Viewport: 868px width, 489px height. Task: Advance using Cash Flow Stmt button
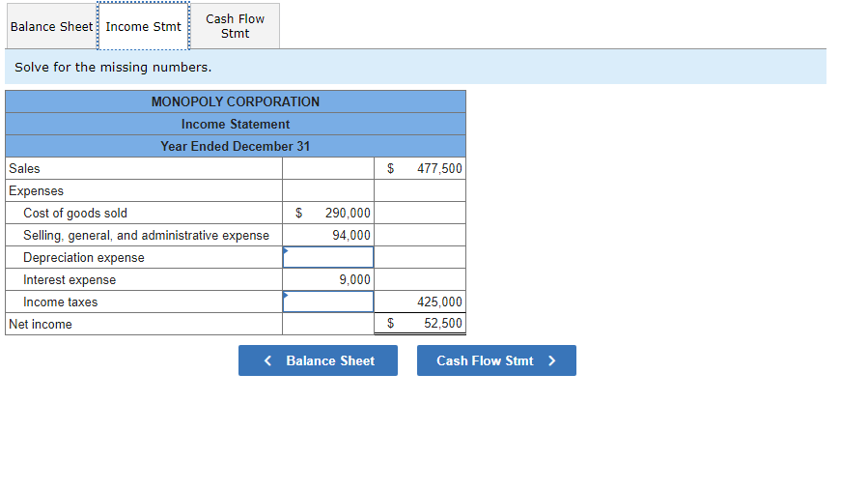496,360
